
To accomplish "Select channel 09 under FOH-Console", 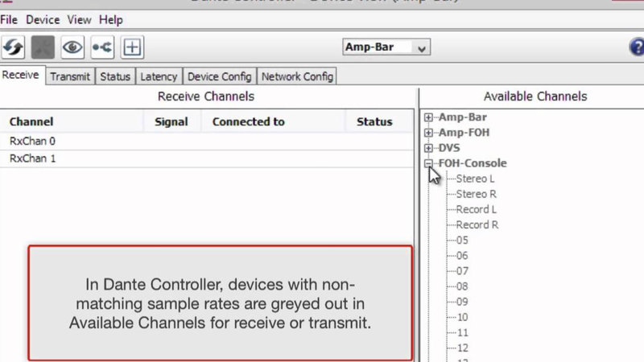I will coord(462,302).
